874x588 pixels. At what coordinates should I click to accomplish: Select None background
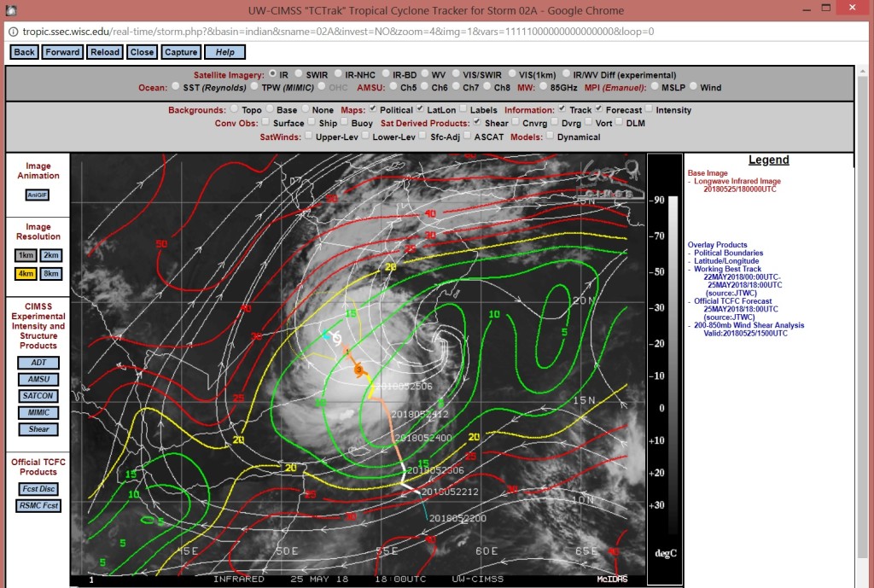305,108
